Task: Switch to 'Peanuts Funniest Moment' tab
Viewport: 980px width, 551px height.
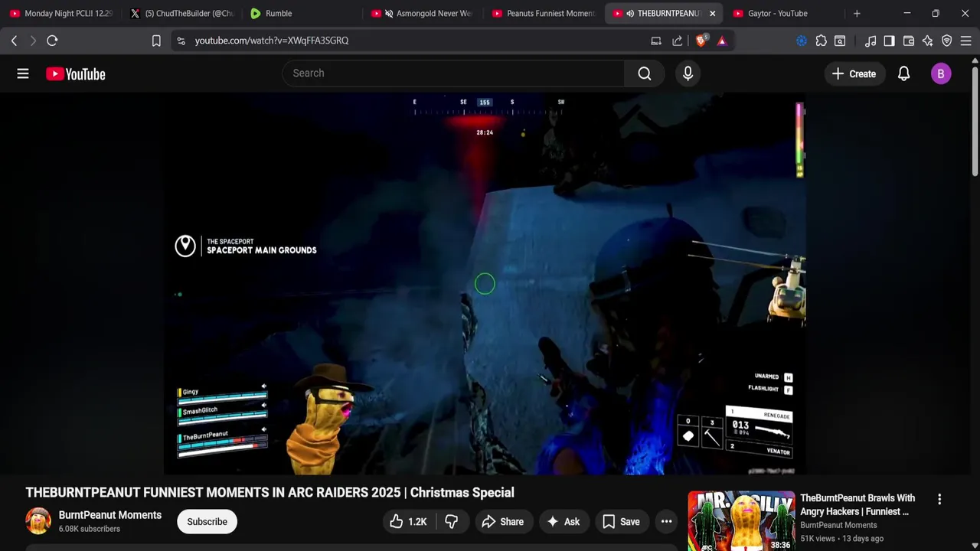Action: pyautogui.click(x=544, y=13)
